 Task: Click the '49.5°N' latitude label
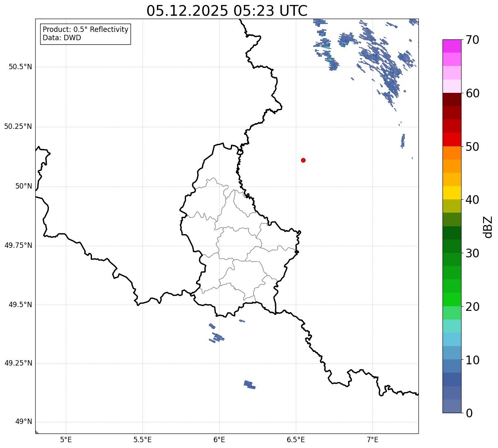[x=20, y=305]
